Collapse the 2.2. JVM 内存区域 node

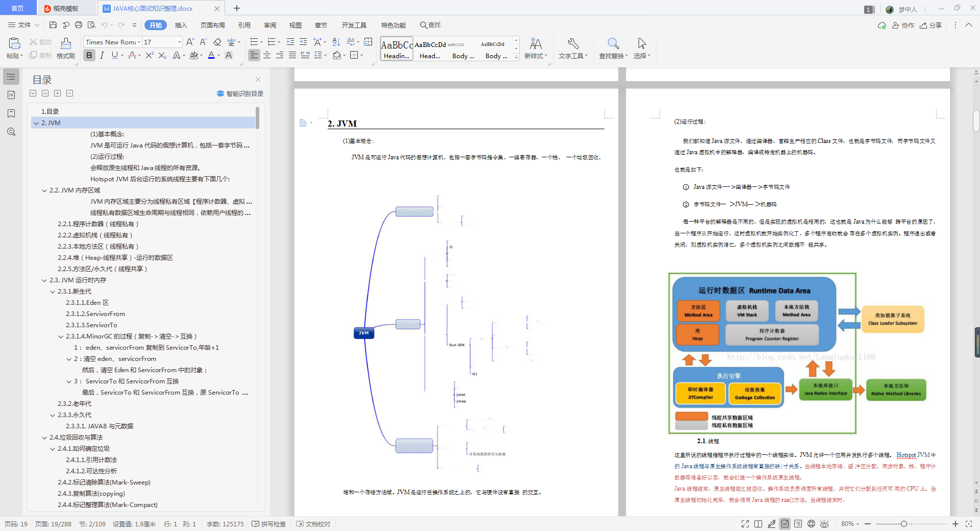(x=44, y=190)
